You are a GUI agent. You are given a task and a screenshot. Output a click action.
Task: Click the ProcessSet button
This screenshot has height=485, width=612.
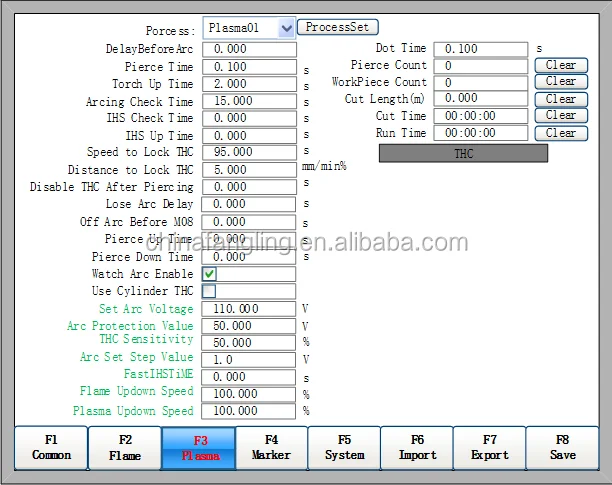[x=338, y=27]
